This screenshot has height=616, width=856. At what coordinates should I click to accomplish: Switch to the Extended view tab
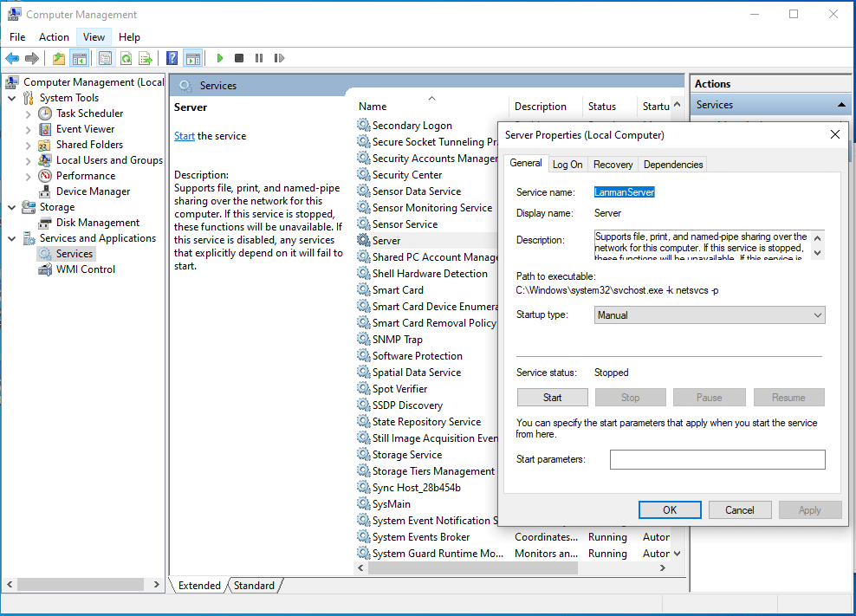(x=199, y=586)
